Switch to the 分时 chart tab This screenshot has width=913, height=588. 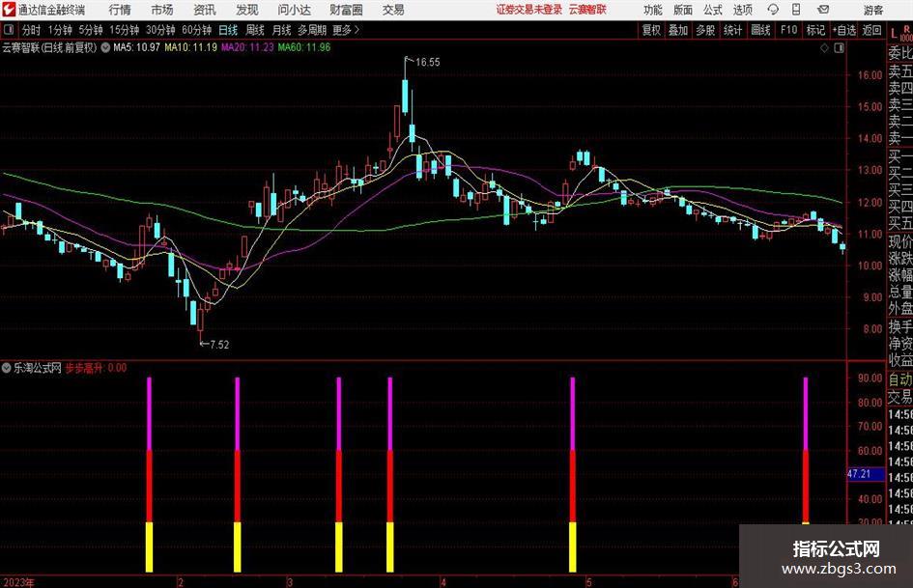tap(31, 30)
